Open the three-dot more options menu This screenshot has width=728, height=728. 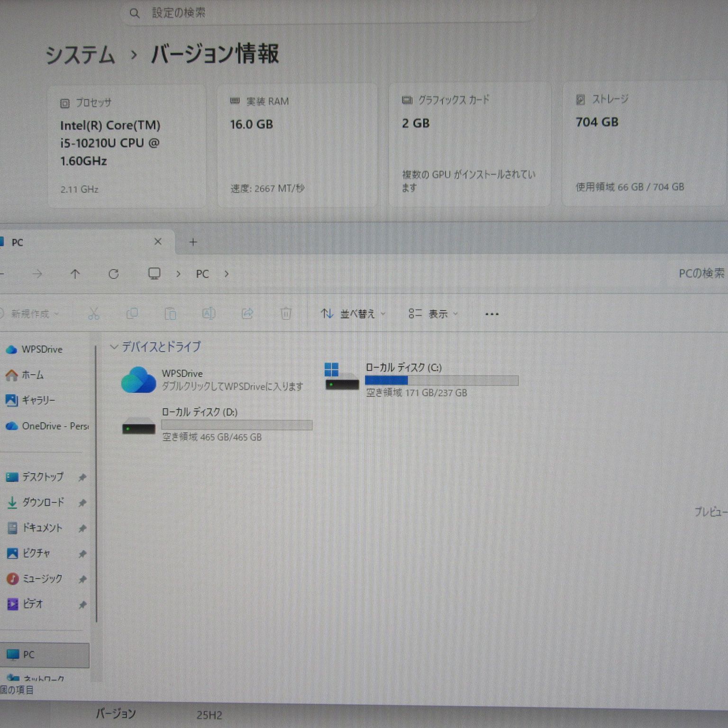492,314
